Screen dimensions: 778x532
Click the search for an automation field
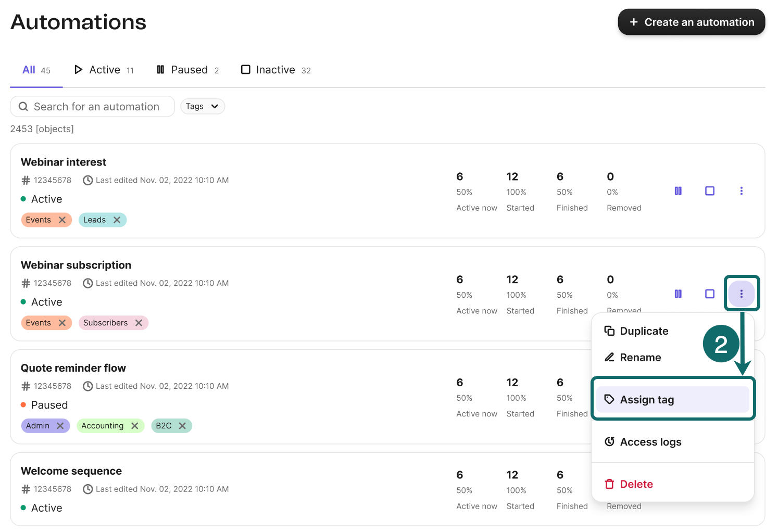click(92, 106)
